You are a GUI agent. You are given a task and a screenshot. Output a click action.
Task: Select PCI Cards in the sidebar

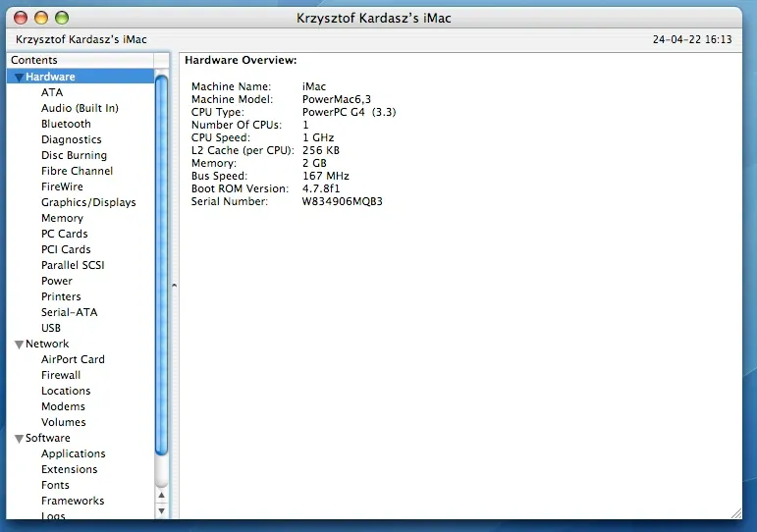tap(66, 249)
